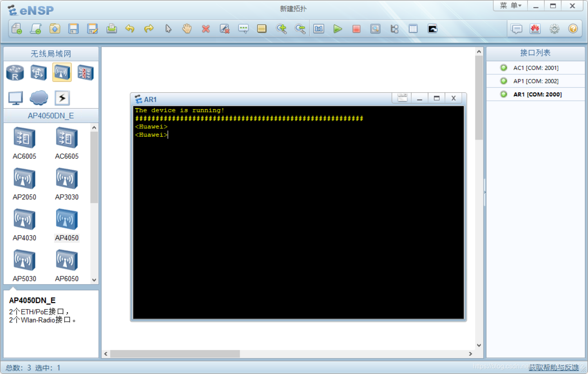
Task: Create a new topology from toolbar
Action: (17, 29)
